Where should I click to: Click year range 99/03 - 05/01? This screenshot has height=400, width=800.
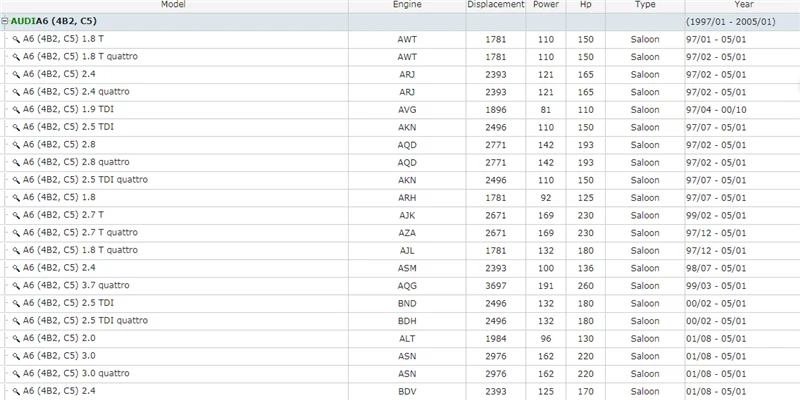(716, 286)
